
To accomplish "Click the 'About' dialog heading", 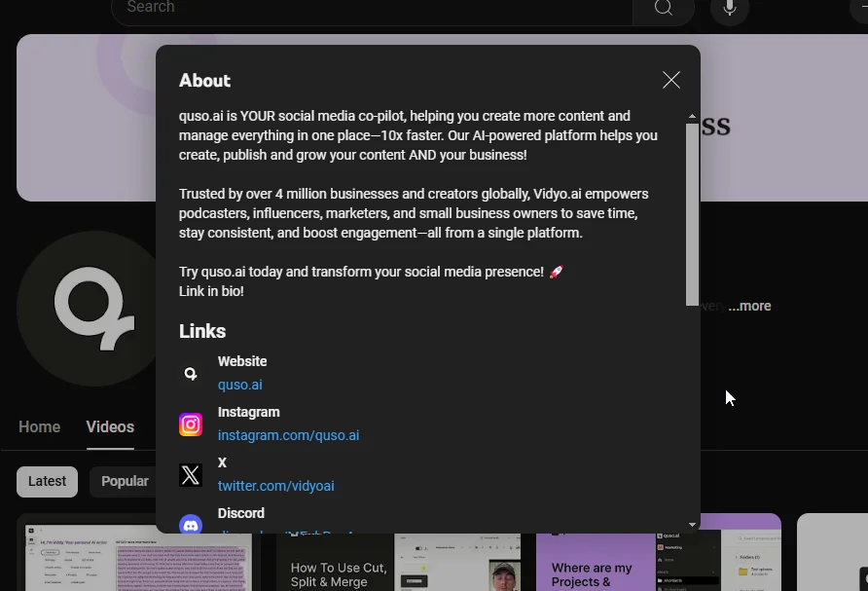I will 204,81.
